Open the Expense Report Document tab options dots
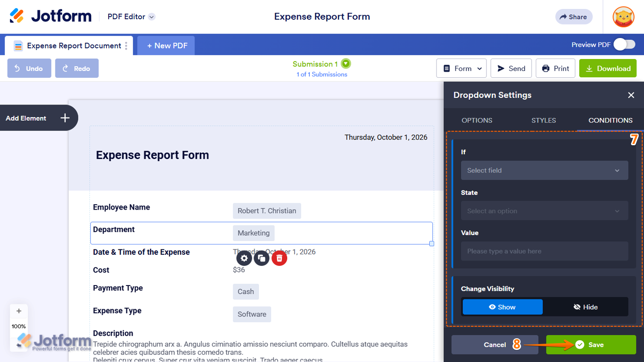 point(126,46)
